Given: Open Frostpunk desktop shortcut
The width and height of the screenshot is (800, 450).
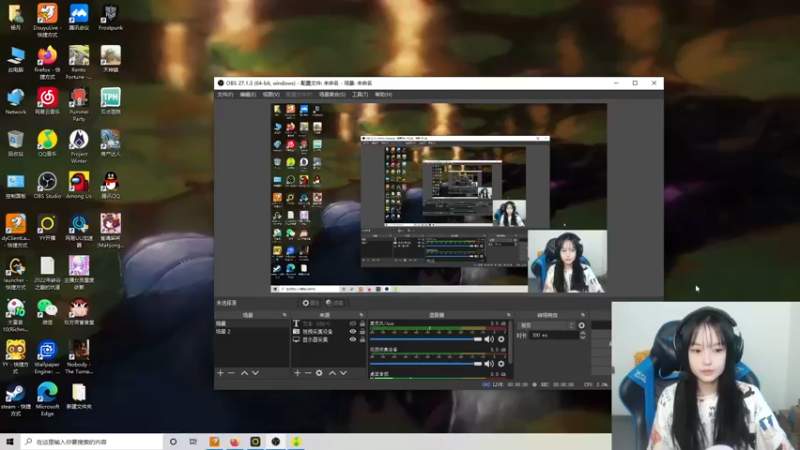Looking at the screenshot, I should pyautogui.click(x=110, y=17).
